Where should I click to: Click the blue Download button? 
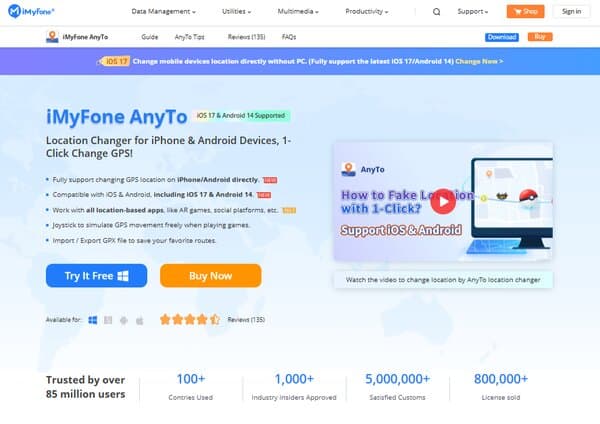[x=502, y=37]
